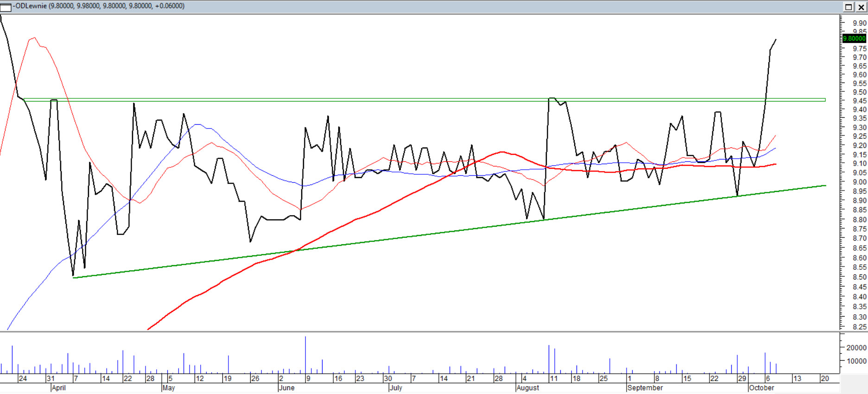Select the April month label on time axis
868x394 pixels.
point(58,388)
